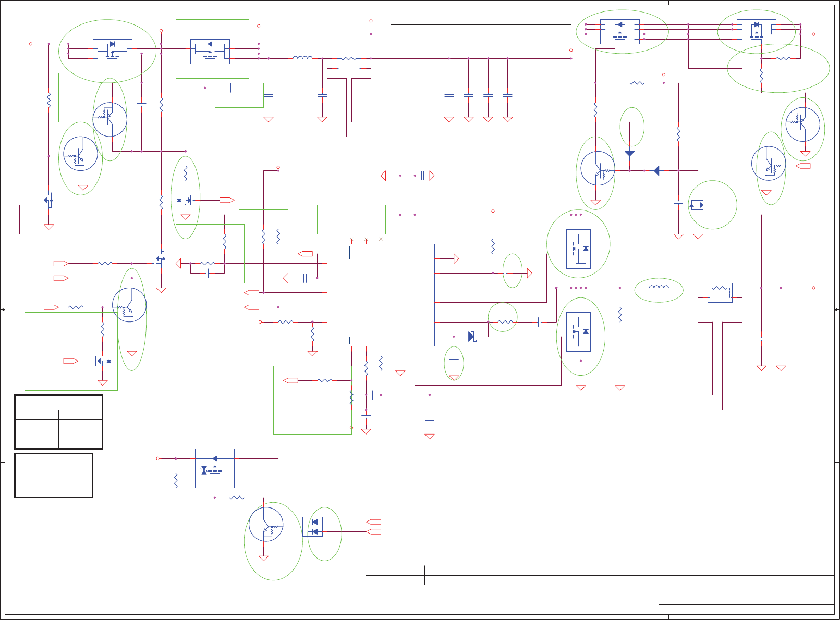The width and height of the screenshot is (840, 620).
Task: Select the transistor in the large bottom oval
Action: (x=266, y=525)
